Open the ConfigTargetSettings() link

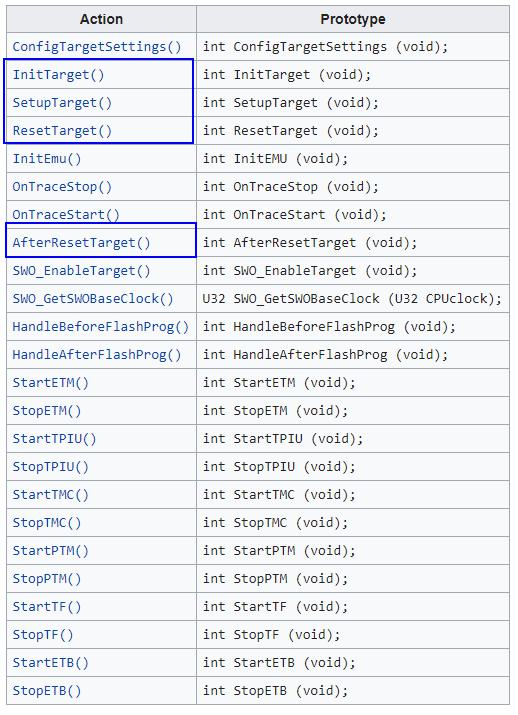click(x=97, y=47)
